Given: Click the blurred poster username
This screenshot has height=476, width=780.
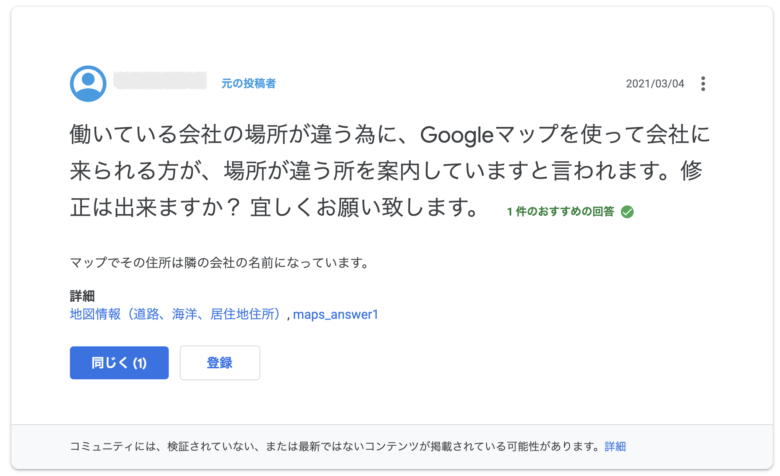Looking at the screenshot, I should point(160,81).
